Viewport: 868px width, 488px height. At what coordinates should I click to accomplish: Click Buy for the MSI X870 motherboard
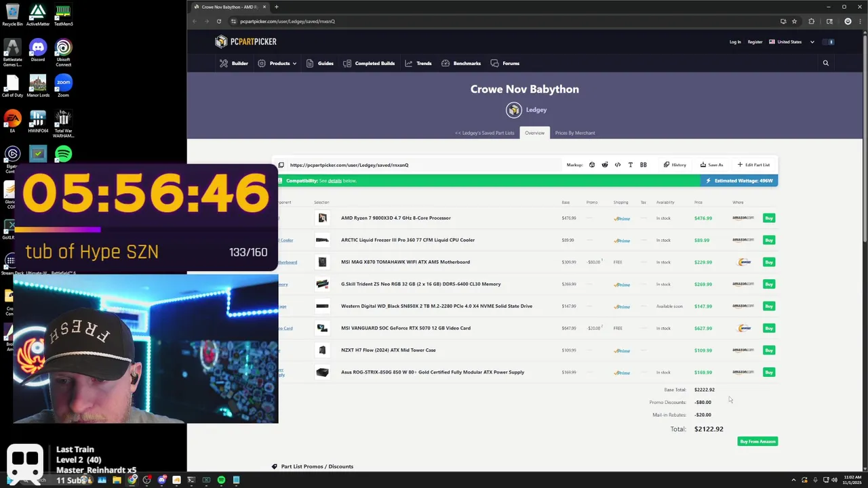(768, 262)
